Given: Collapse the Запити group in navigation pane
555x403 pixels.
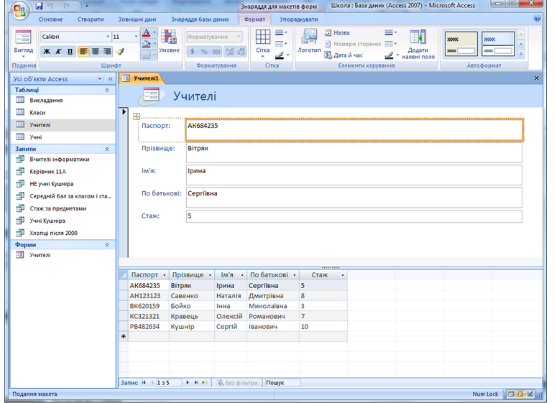Looking at the screenshot, I should click(107, 149).
